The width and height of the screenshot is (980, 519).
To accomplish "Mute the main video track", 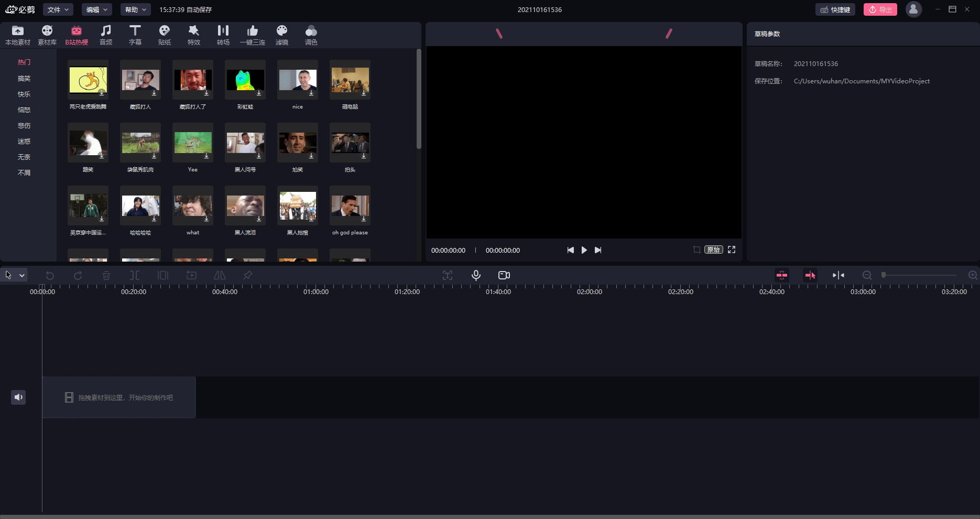I will tap(18, 397).
